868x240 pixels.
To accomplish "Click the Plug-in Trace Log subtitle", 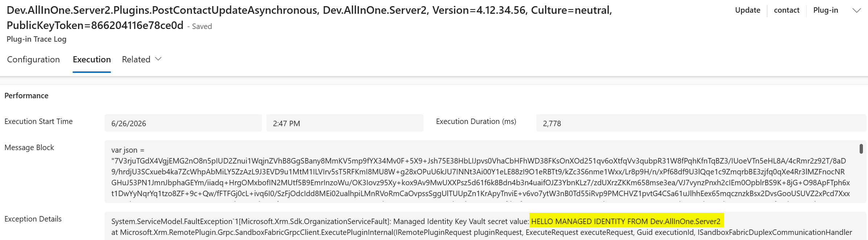I will point(37,39).
